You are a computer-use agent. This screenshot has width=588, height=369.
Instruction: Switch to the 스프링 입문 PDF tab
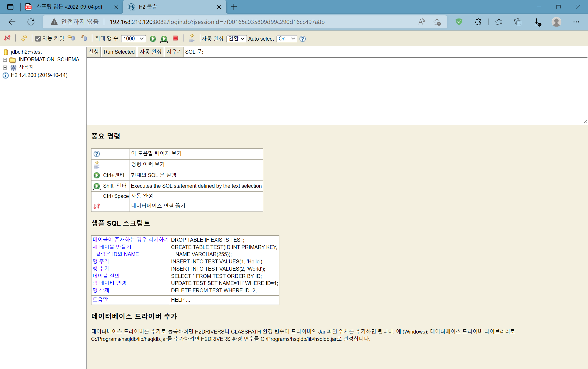[69, 7]
